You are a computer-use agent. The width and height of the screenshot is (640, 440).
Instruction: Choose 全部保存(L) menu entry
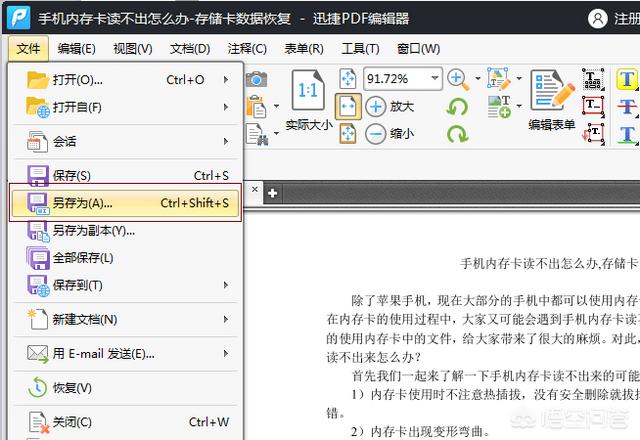[x=126, y=258]
